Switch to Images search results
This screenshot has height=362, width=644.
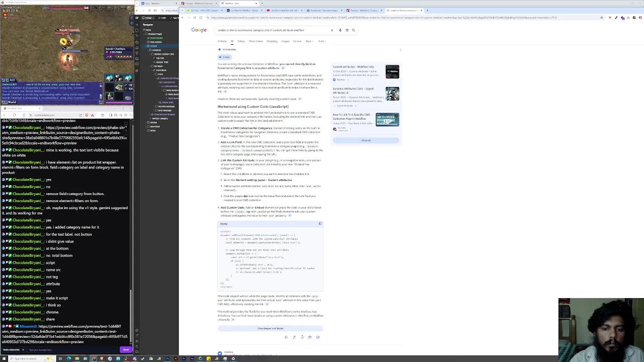coord(285,41)
